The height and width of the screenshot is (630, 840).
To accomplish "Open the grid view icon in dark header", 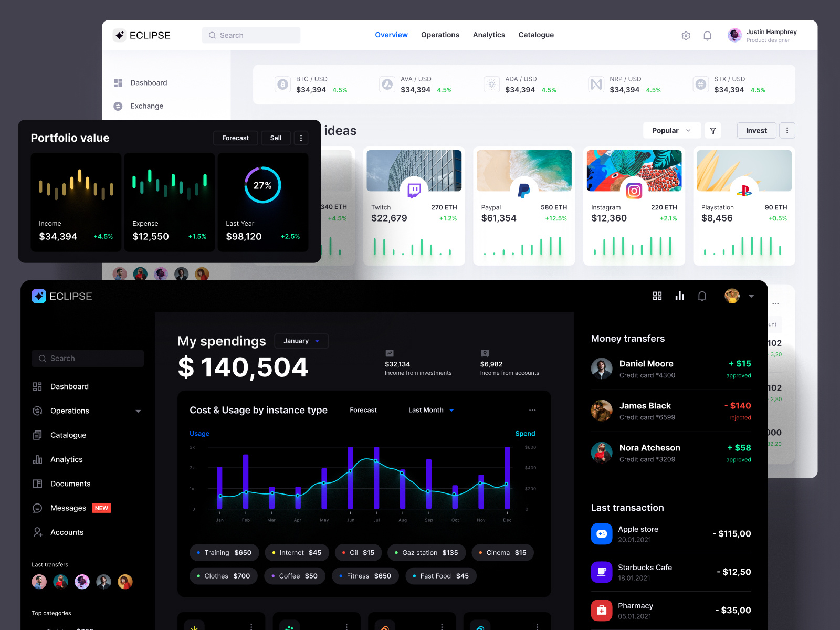I will coord(657,296).
